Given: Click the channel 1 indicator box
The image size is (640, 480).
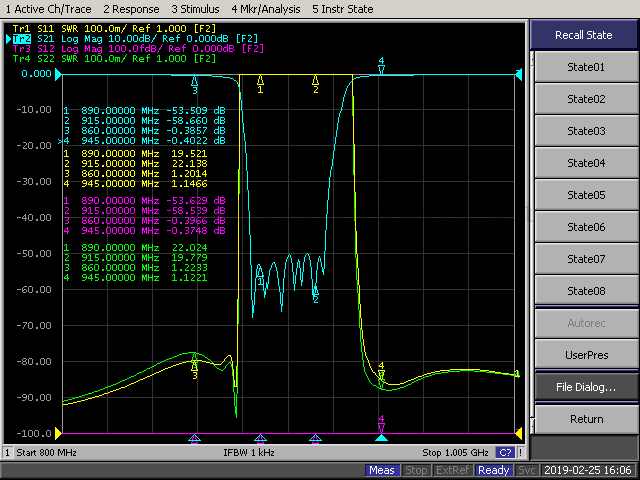Looking at the screenshot, I should tap(7, 453).
